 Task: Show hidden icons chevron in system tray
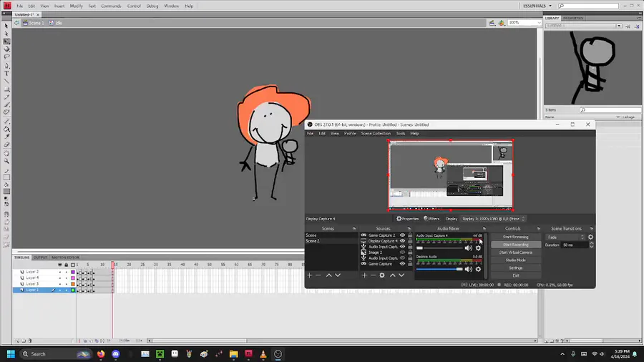[x=562, y=354]
